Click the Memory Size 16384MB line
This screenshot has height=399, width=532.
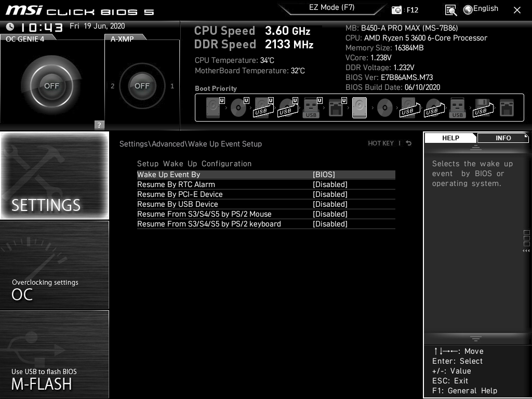tap(384, 48)
